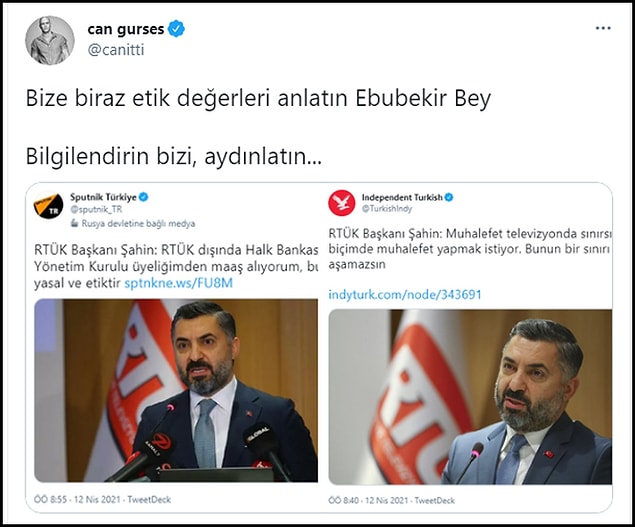Image resolution: width=635 pixels, height=527 pixels.
Task: Click the can gurses display name
Action: (126, 29)
